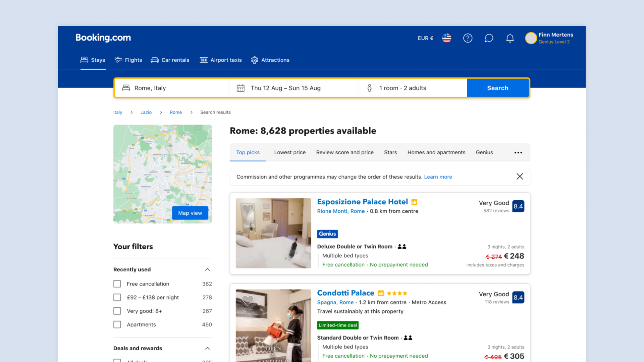Click the Genius Level 2 label
The width and height of the screenshot is (644, 362).
[554, 42]
